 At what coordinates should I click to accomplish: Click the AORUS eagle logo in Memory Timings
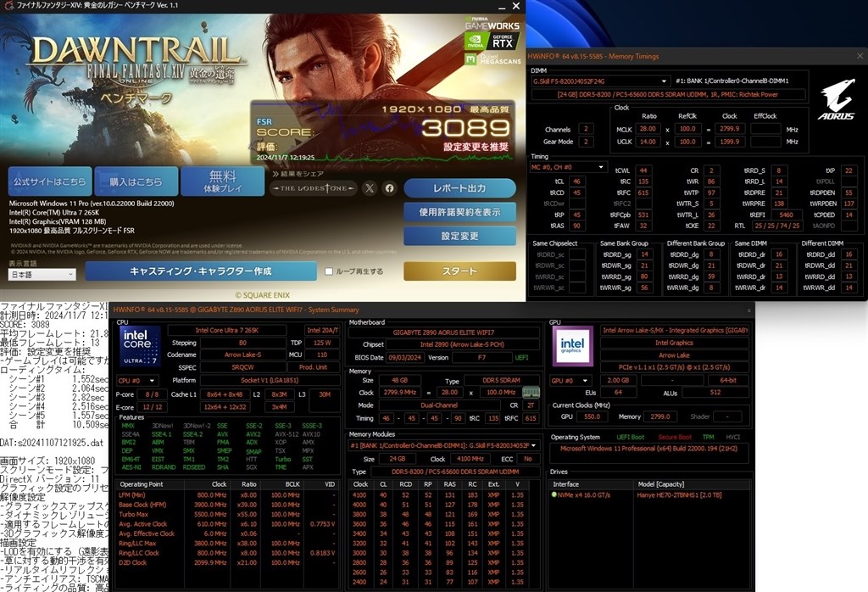coord(836,100)
